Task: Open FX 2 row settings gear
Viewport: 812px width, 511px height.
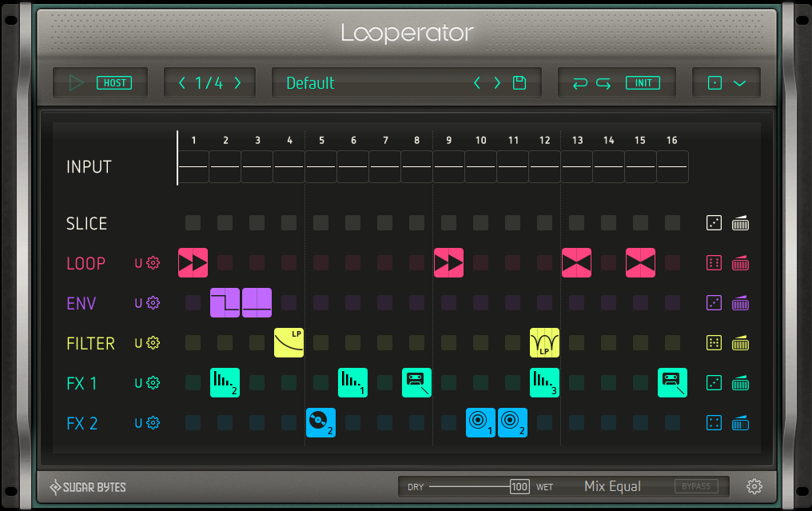Action: click(x=153, y=423)
